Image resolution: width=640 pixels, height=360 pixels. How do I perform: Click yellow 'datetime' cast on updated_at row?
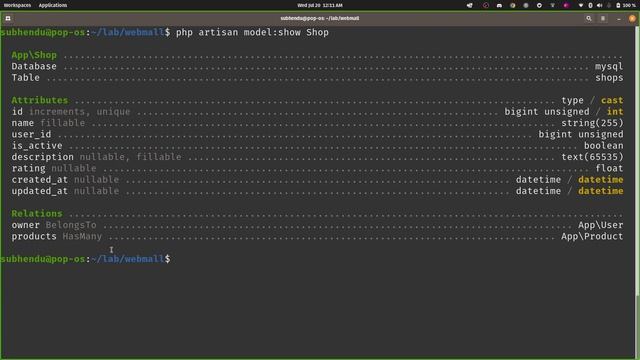tap(600, 191)
